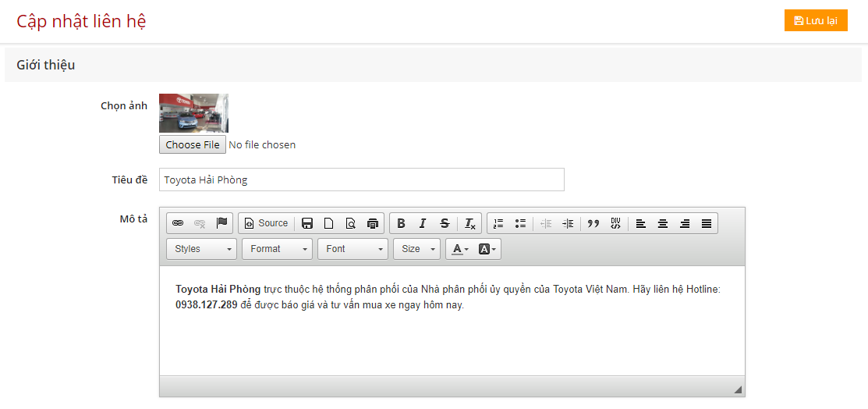Apply Block Quote formatting
868x409 pixels.
[593, 222]
